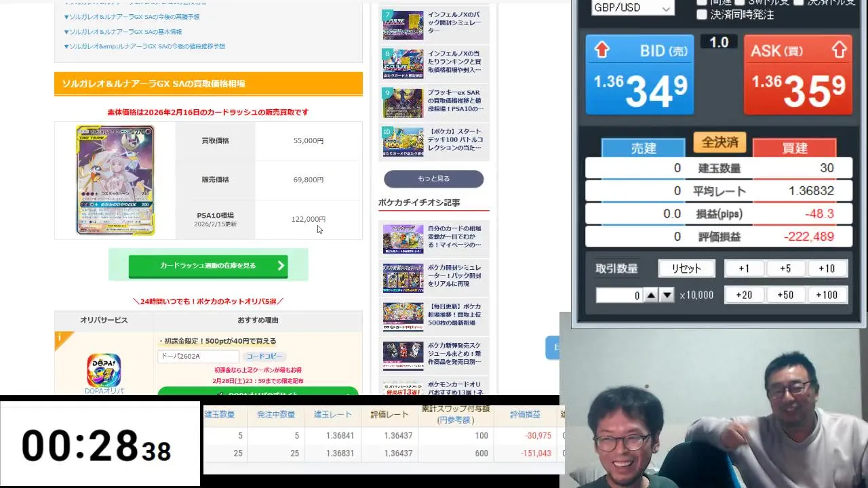Viewport: 868px width, 488px height.
Task: Click the 発注中数量 column header
Action: 276,414
